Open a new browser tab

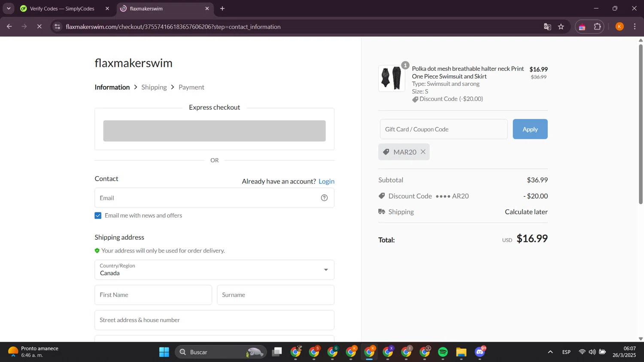(x=222, y=9)
